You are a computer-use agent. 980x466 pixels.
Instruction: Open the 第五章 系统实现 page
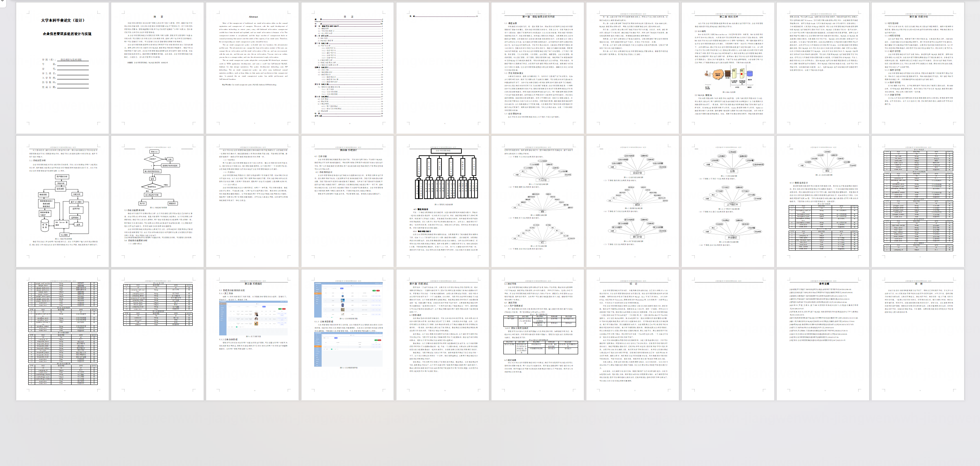click(x=252, y=335)
